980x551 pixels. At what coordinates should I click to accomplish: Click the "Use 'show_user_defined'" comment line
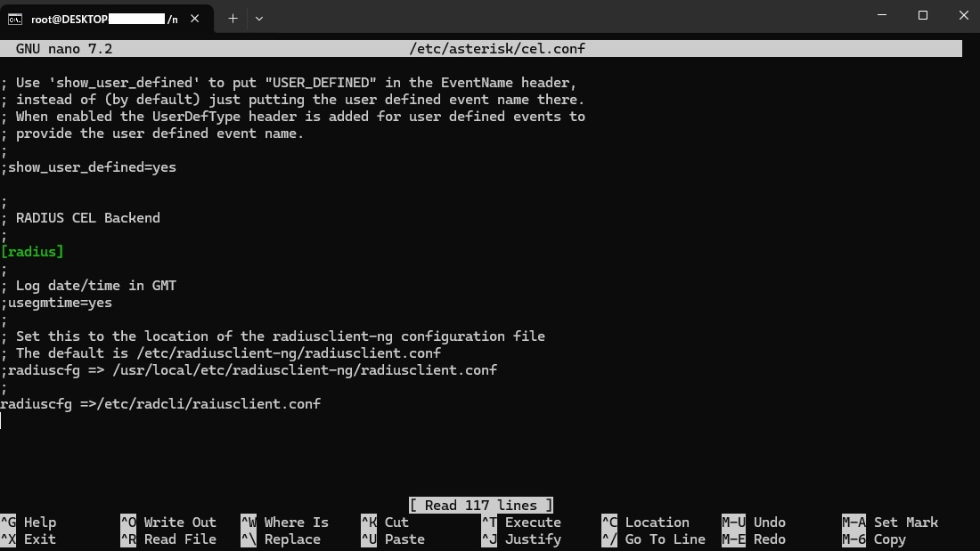pos(289,83)
